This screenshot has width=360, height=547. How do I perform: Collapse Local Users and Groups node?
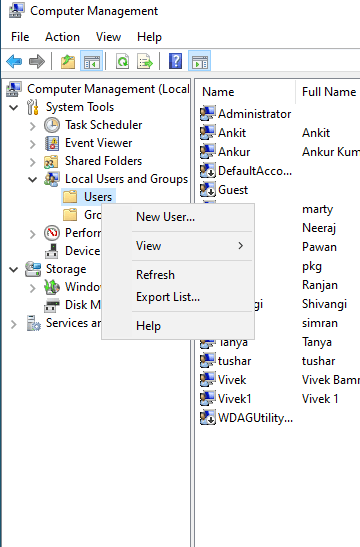32,179
